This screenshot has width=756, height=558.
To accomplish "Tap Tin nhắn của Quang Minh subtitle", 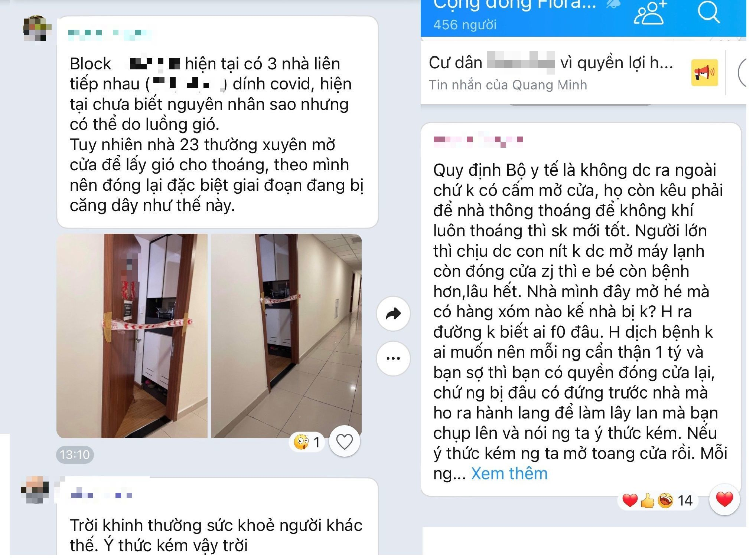I will click(x=508, y=85).
